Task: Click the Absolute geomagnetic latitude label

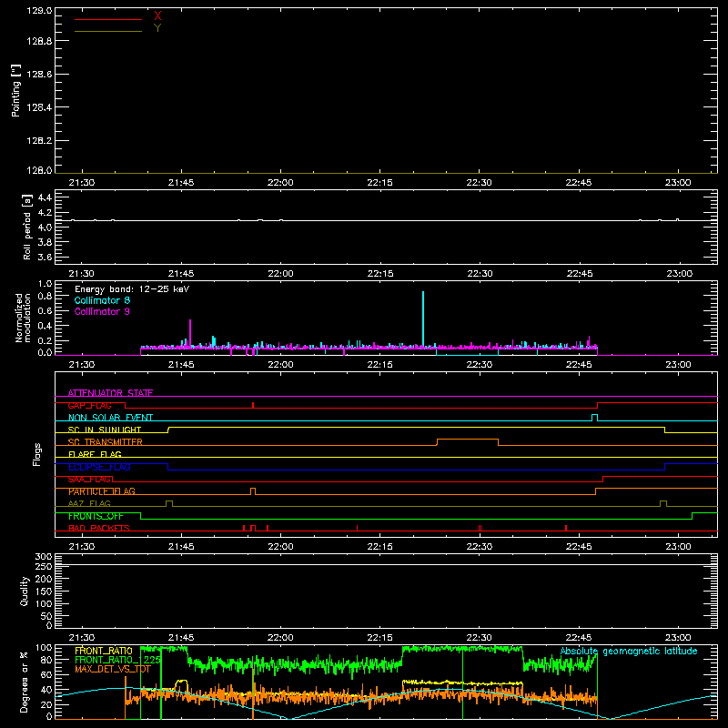Action: point(629,652)
